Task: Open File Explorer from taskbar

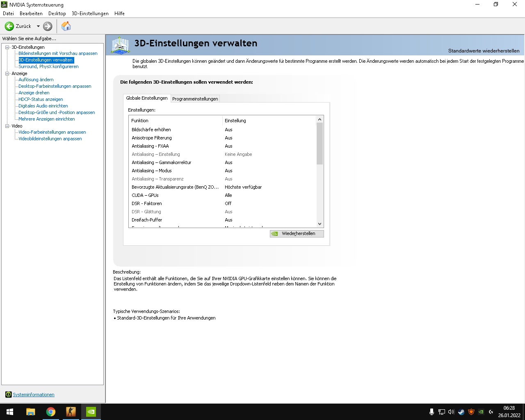Action: (30, 412)
